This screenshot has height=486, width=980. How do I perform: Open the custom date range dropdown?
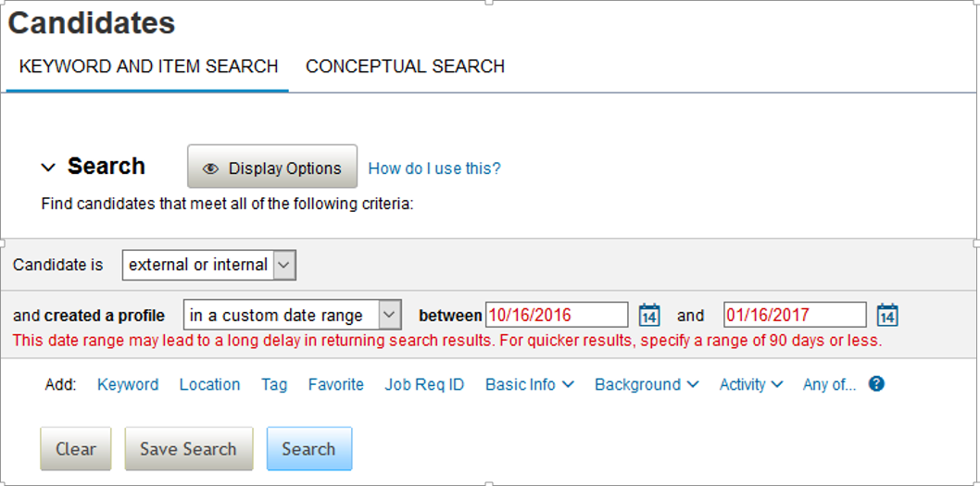[x=292, y=316]
